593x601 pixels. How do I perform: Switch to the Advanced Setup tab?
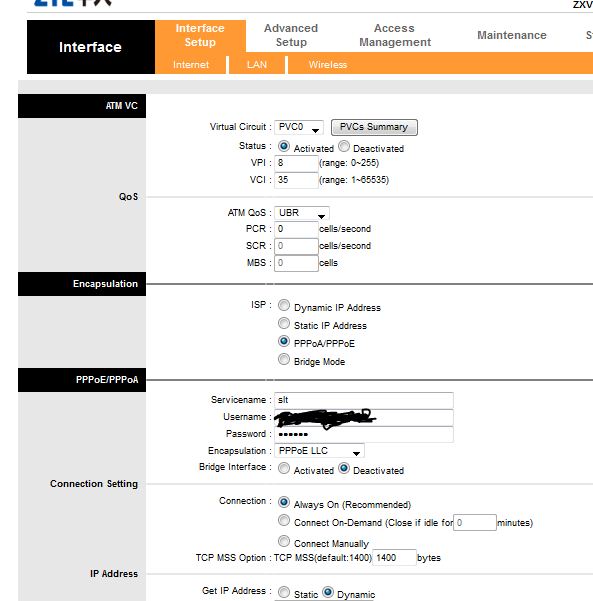[291, 35]
